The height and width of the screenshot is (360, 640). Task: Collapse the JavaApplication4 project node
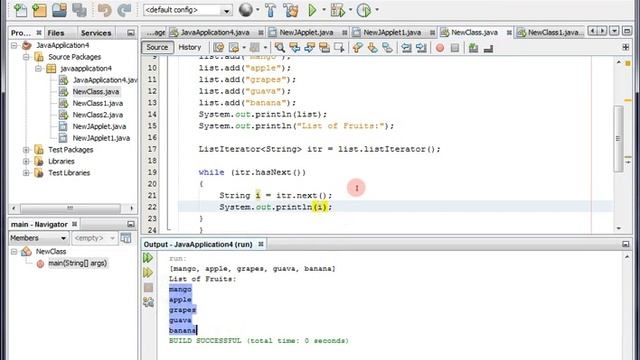coord(14,45)
